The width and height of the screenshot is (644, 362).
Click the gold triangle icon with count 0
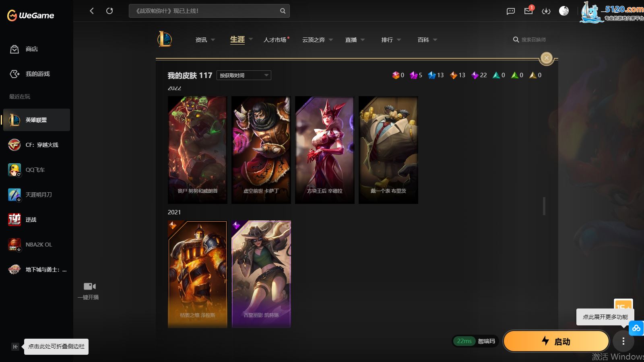coord(533,75)
